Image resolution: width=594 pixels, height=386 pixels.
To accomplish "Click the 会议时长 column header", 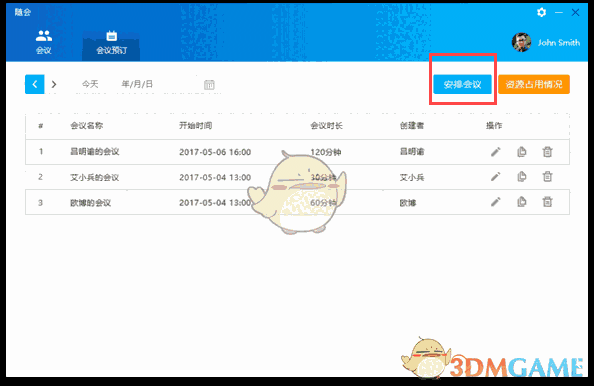I will pyautogui.click(x=327, y=126).
